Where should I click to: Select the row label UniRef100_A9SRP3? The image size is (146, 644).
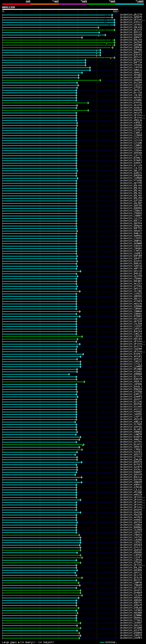131,77
